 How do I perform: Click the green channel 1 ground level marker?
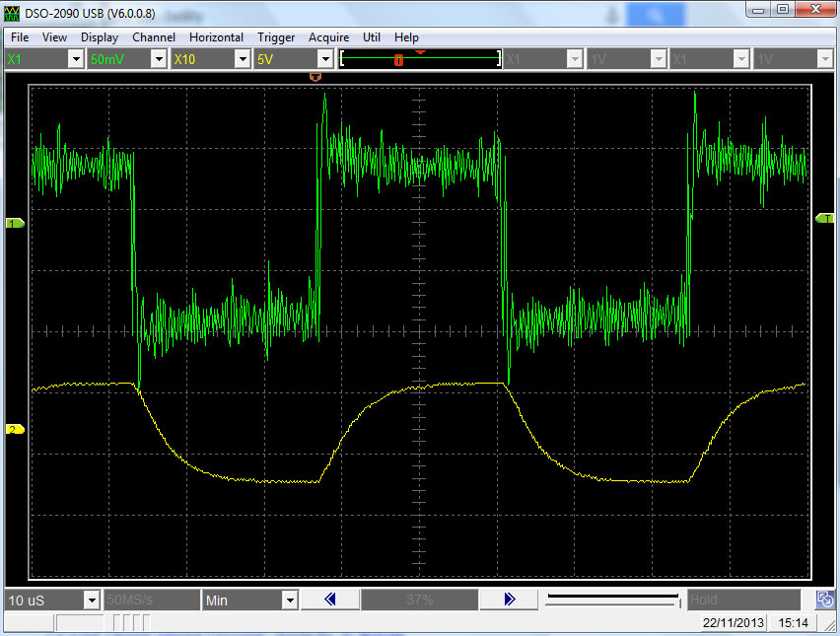click(15, 224)
